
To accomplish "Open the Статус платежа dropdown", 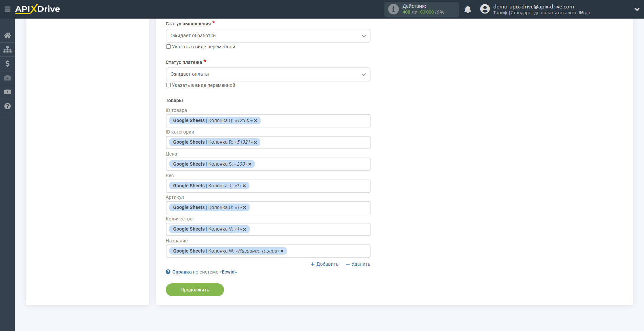I will tap(268, 74).
